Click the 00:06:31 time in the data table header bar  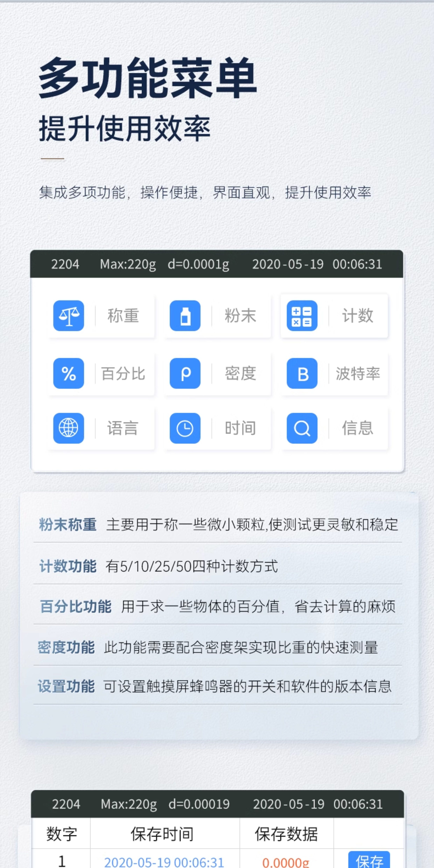(358, 804)
